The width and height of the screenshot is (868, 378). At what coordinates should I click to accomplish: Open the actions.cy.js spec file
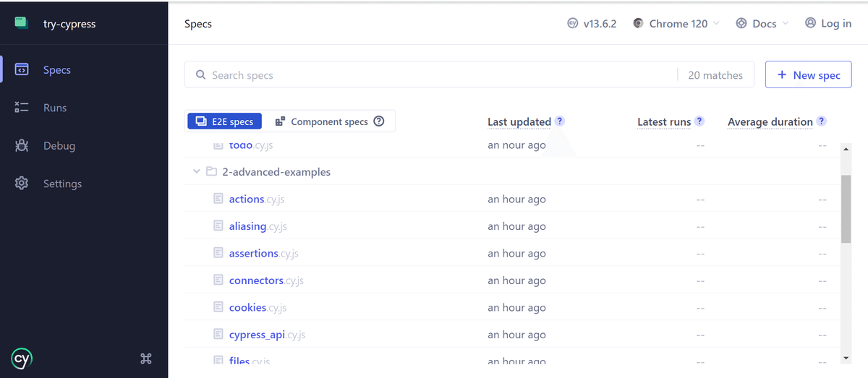coord(247,199)
